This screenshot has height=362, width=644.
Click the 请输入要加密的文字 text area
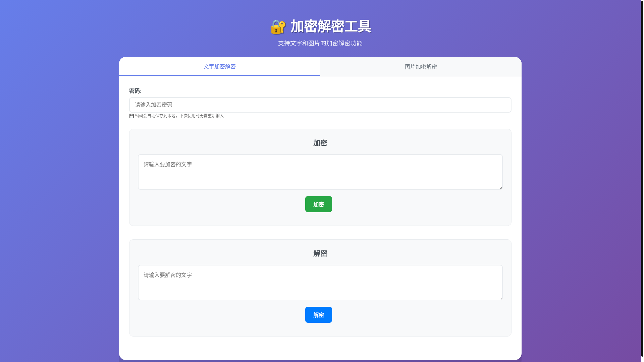click(x=320, y=172)
